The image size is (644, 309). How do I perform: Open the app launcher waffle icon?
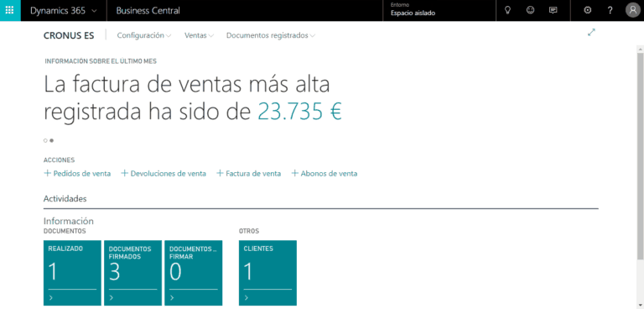(10, 10)
